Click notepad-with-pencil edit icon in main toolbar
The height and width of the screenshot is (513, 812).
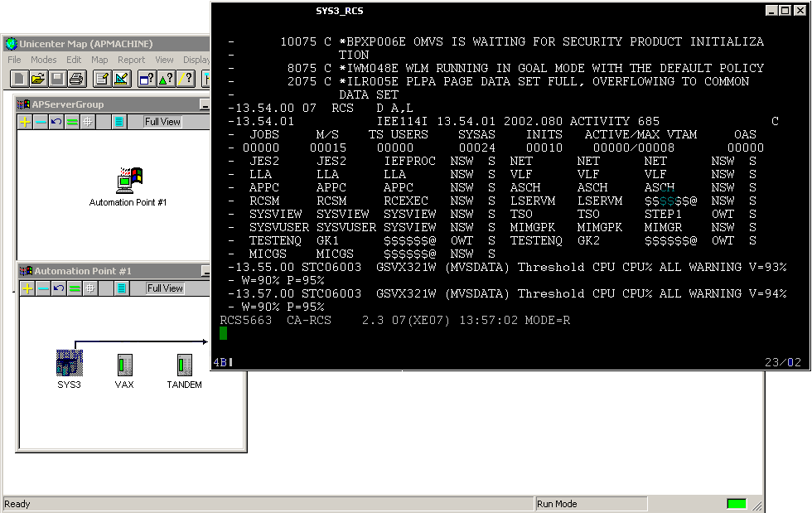pyautogui.click(x=102, y=79)
